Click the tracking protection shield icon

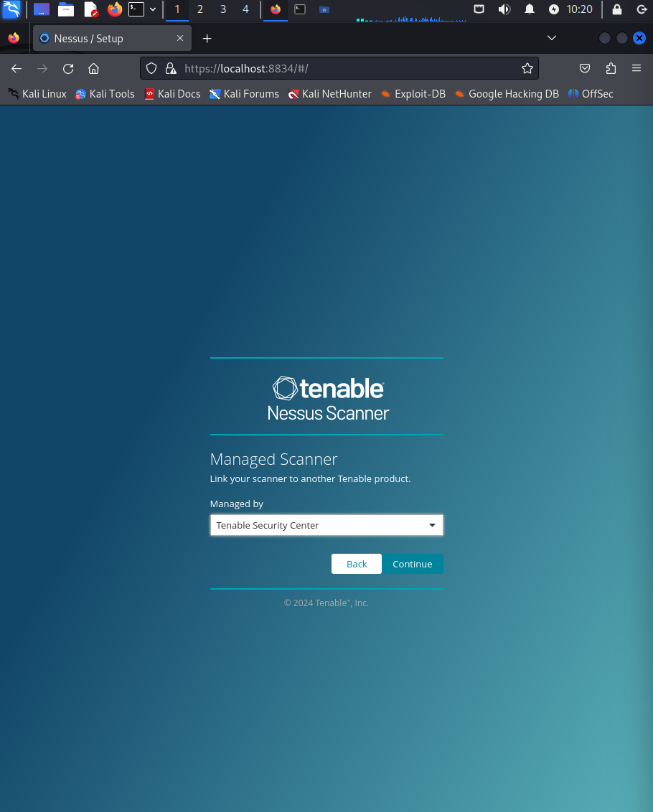click(x=151, y=68)
